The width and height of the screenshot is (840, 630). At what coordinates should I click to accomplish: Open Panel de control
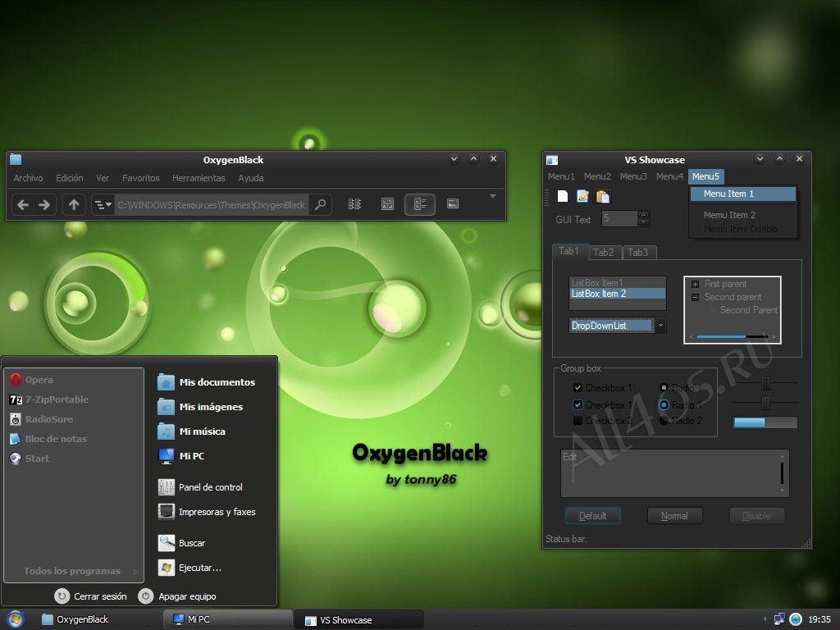tap(200, 487)
